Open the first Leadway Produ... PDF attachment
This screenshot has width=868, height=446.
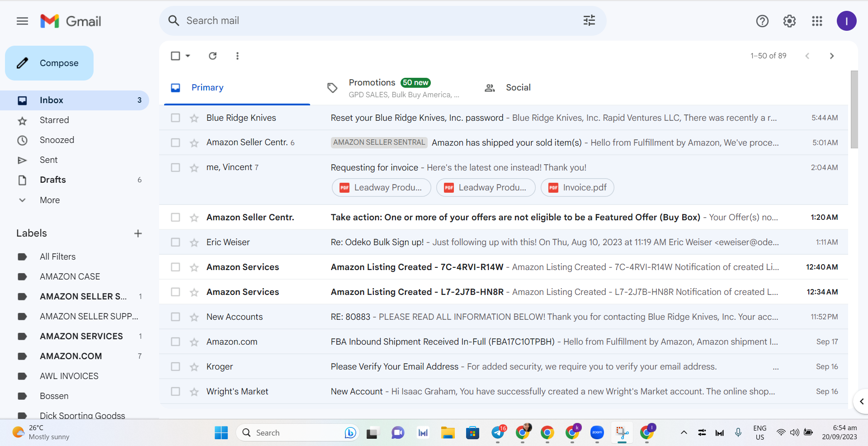pos(381,188)
